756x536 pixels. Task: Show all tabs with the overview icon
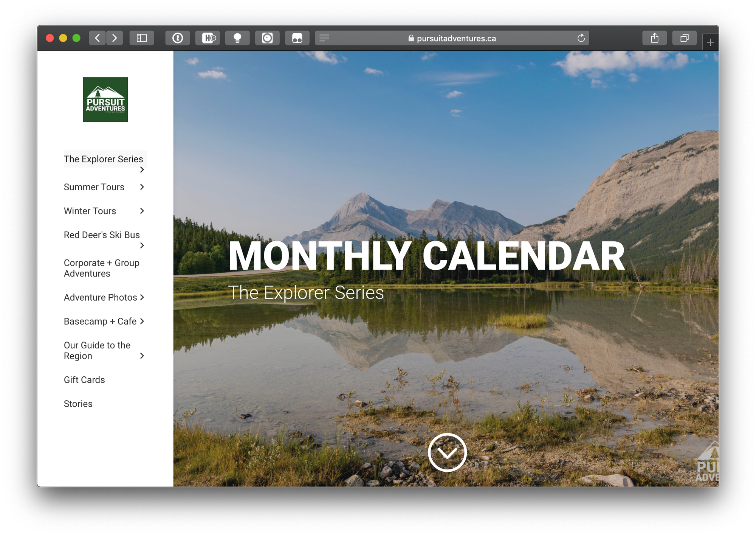684,38
